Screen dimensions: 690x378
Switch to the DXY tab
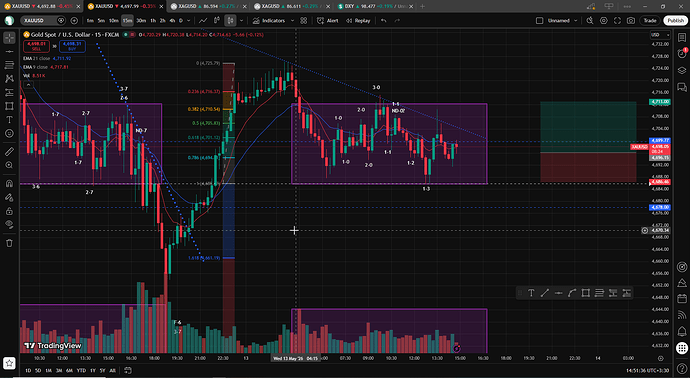pos(375,6)
